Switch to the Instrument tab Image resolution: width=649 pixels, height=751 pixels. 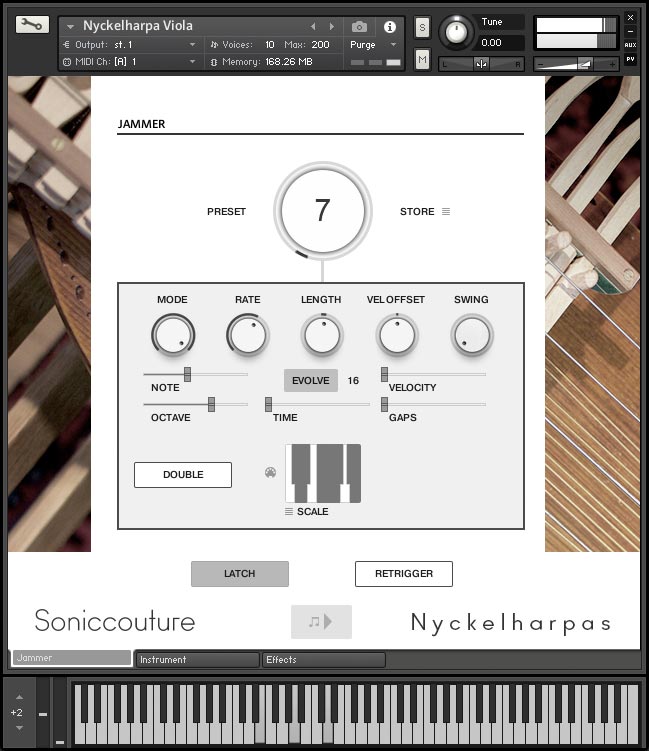pyautogui.click(x=198, y=660)
